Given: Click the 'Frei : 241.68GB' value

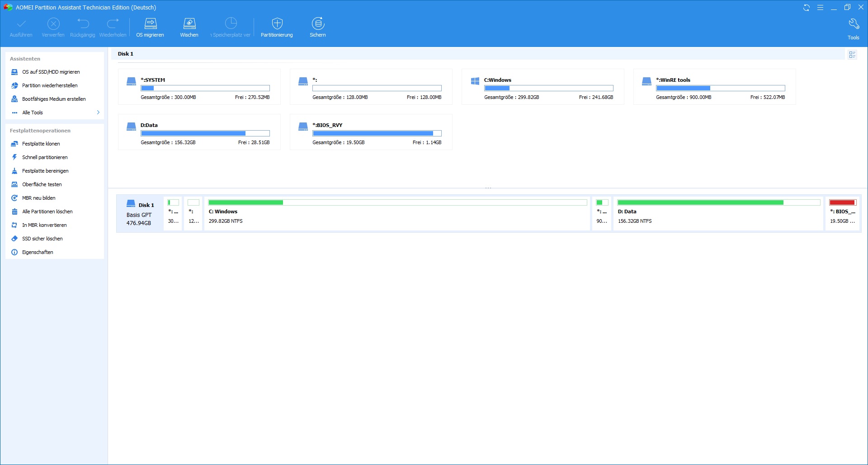Looking at the screenshot, I should tap(596, 97).
